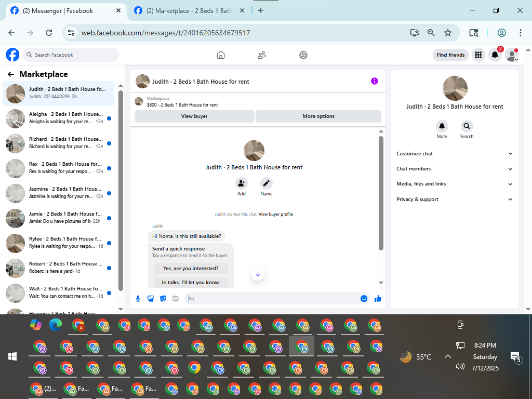Open the notifications bell with badge
This screenshot has width=532, height=399.
click(x=495, y=55)
